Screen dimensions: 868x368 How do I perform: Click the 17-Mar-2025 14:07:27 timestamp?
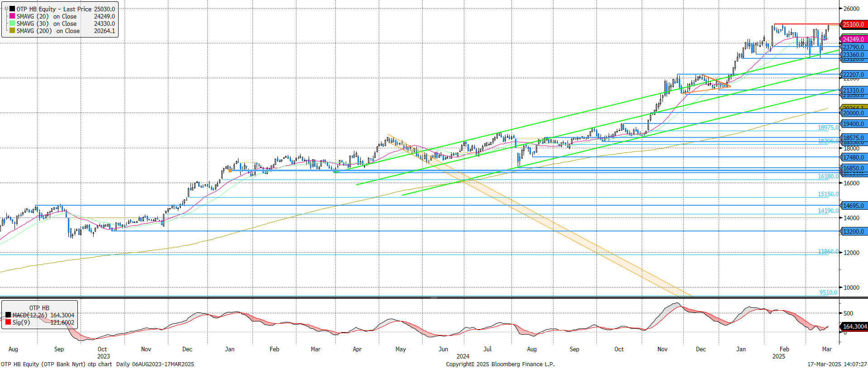(x=837, y=364)
